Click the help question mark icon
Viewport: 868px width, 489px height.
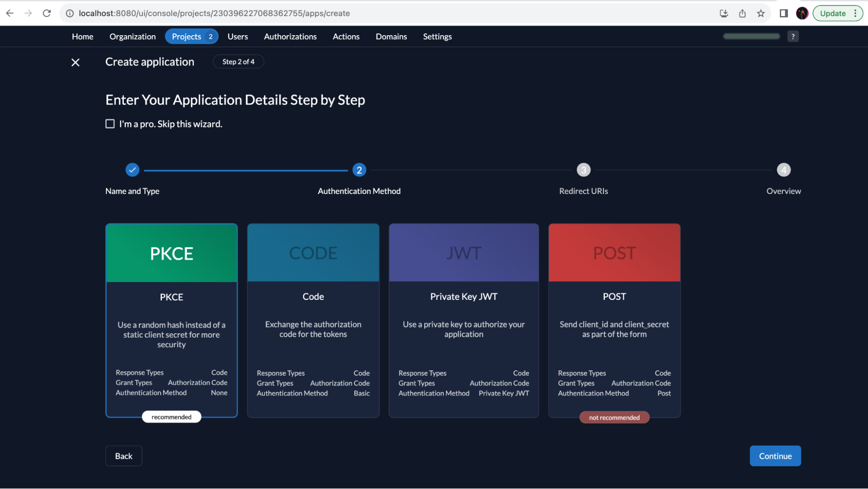[x=793, y=36]
